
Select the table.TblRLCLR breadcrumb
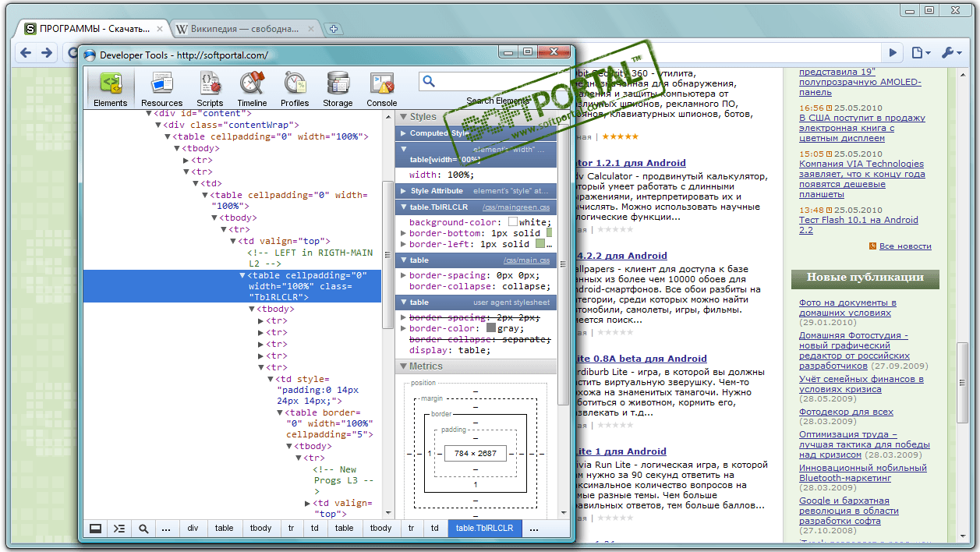tap(484, 528)
